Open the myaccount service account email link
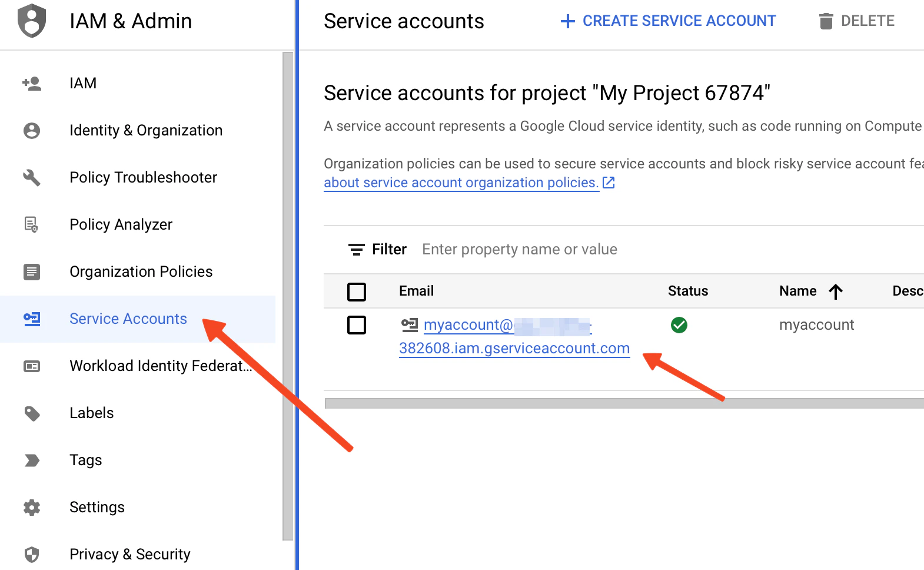The image size is (924, 570). click(x=514, y=336)
